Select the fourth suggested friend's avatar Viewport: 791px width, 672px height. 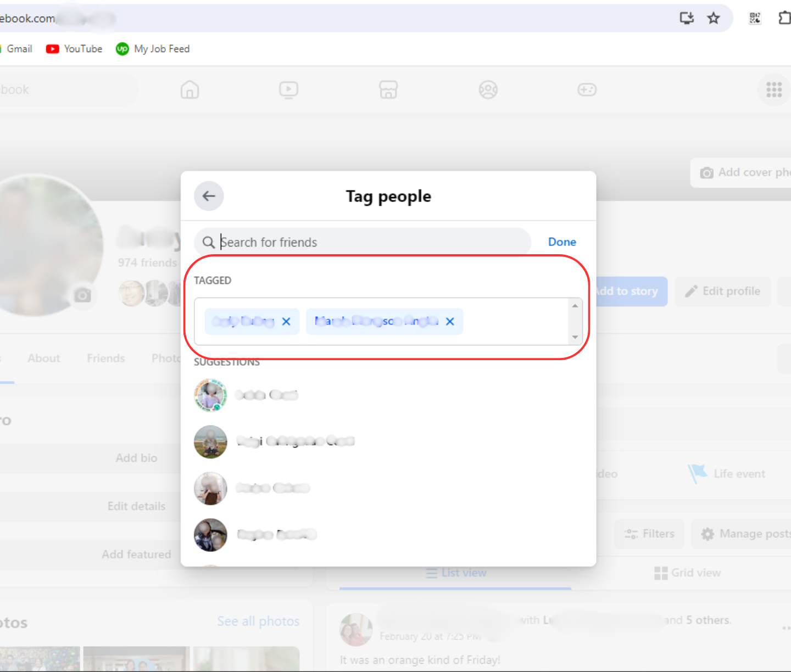210,535
